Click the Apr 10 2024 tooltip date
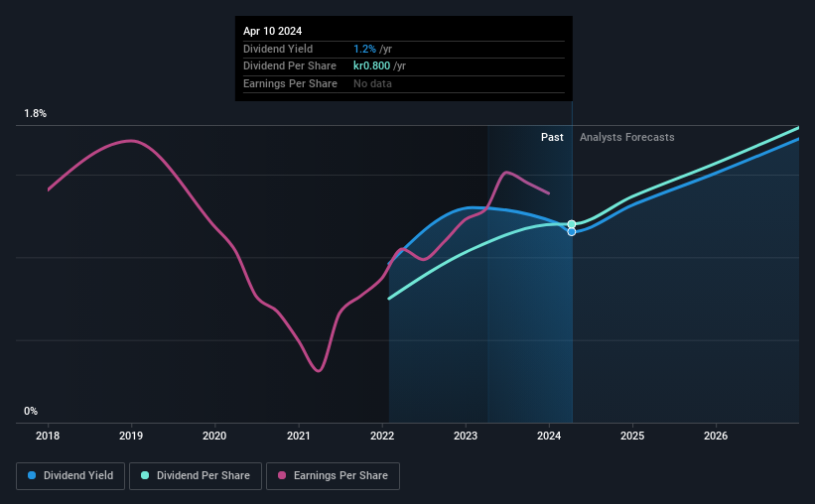The width and height of the screenshot is (815, 504). [272, 31]
